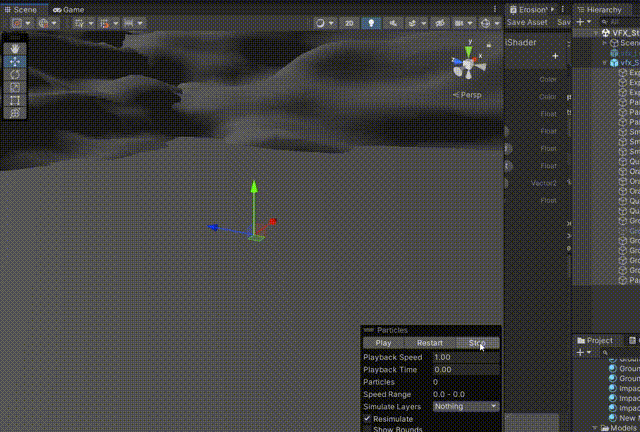This screenshot has height=432, width=640.
Task: Open Gizmos dropdown arrow
Action: tap(496, 23)
